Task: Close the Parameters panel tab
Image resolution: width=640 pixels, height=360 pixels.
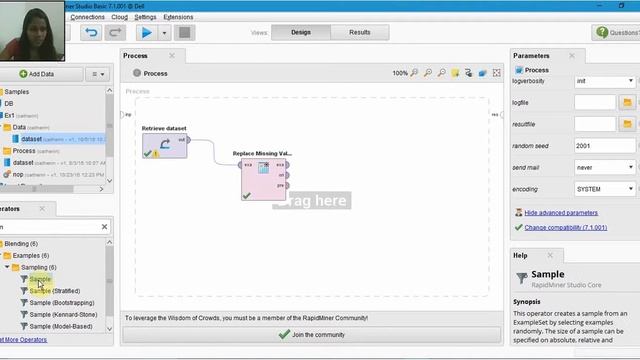Action: click(x=572, y=56)
